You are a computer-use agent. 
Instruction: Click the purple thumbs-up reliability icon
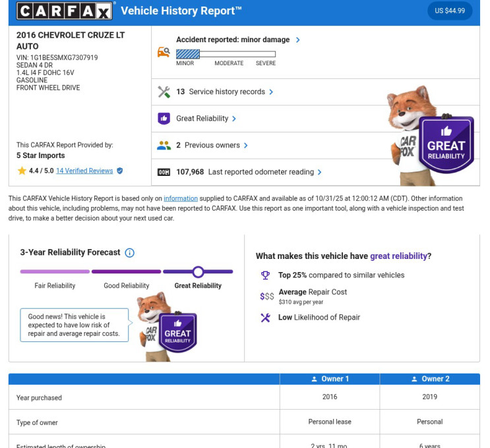(x=164, y=119)
